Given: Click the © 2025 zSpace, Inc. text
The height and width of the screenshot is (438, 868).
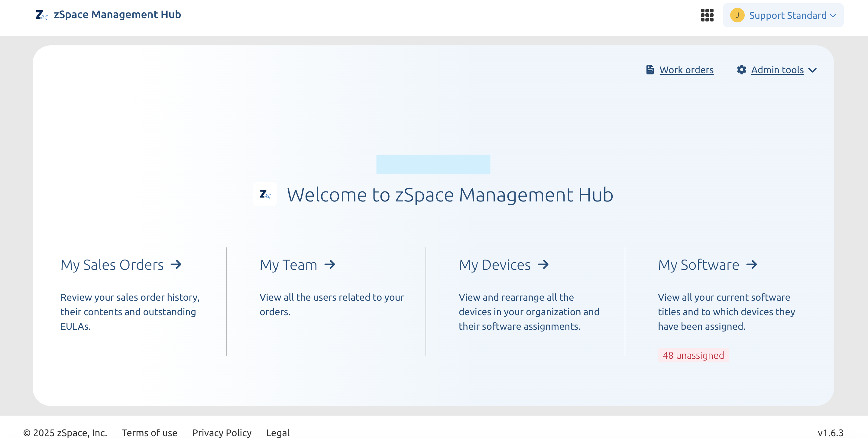Looking at the screenshot, I should 65,433.
